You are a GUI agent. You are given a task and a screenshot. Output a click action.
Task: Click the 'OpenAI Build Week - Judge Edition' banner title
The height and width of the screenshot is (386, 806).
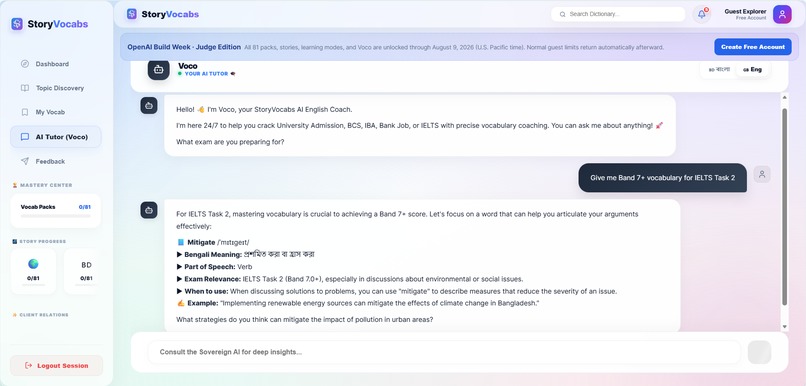pos(184,47)
